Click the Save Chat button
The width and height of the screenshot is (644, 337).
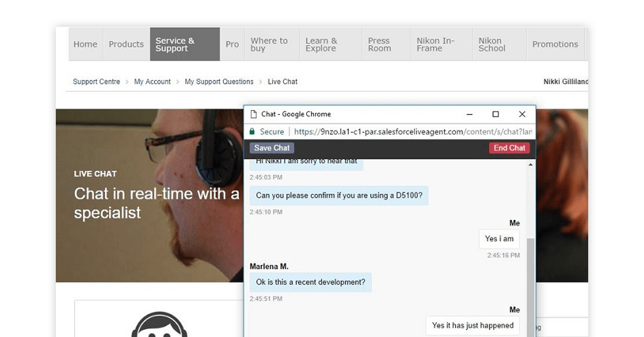[272, 148]
